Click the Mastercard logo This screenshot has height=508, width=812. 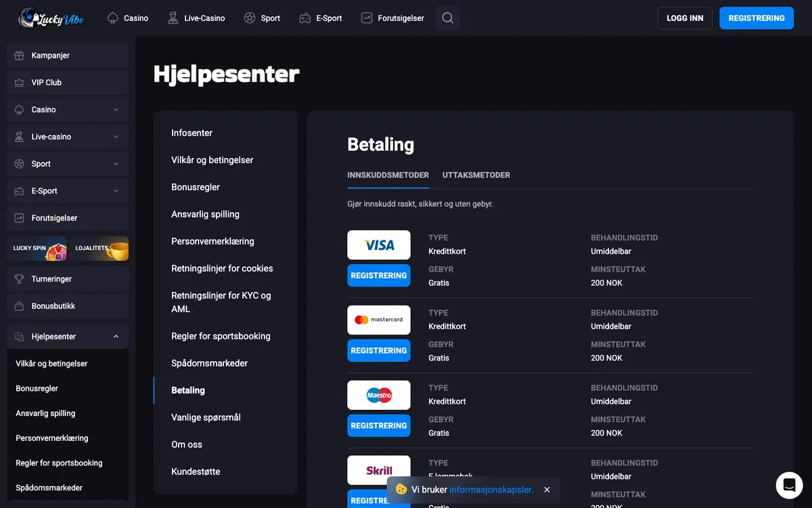click(x=379, y=320)
